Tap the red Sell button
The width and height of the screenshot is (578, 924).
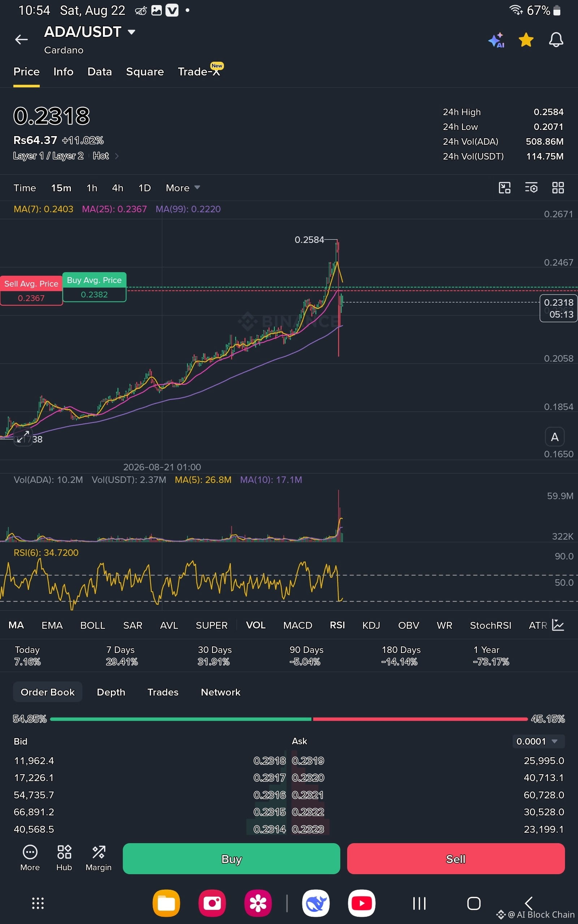click(456, 859)
